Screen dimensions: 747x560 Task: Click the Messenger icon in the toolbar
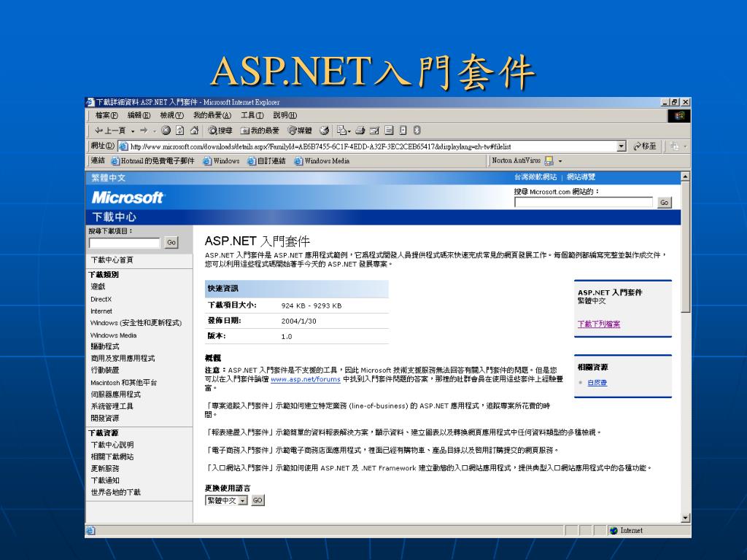click(x=403, y=131)
